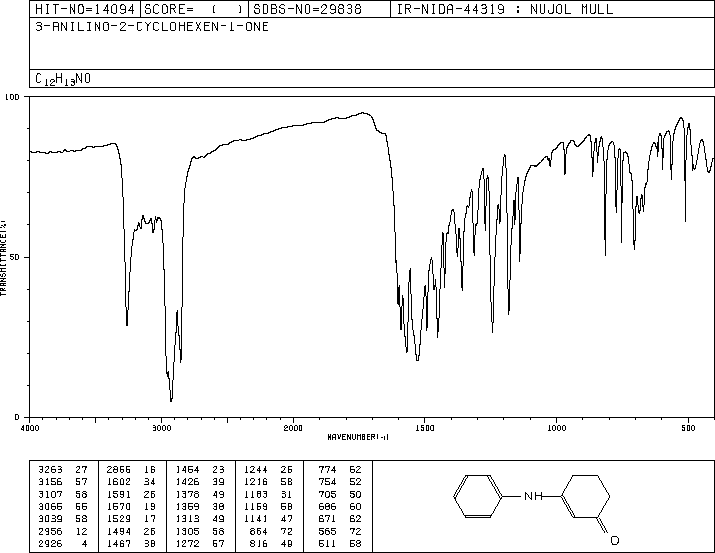
Task: Click the 3000 wavenumber axis label
Action: click(x=161, y=428)
